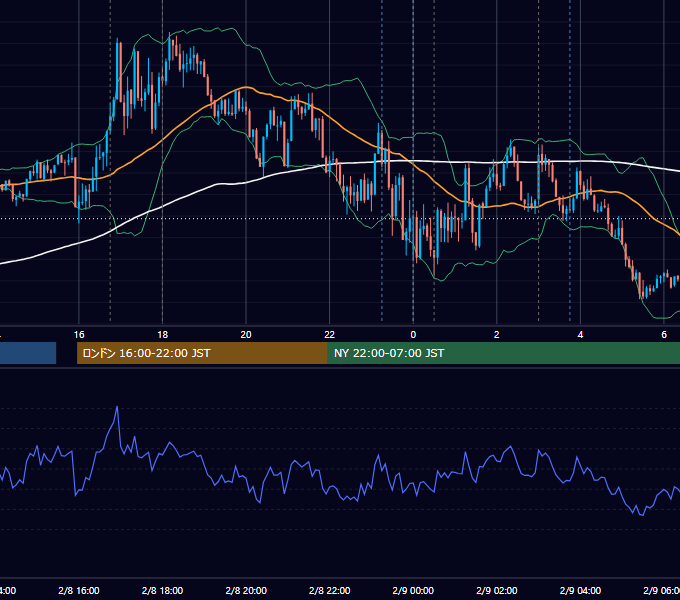Click the 4 hour label on the chart axis
Viewport: 680px width, 600px height.
tap(580, 335)
